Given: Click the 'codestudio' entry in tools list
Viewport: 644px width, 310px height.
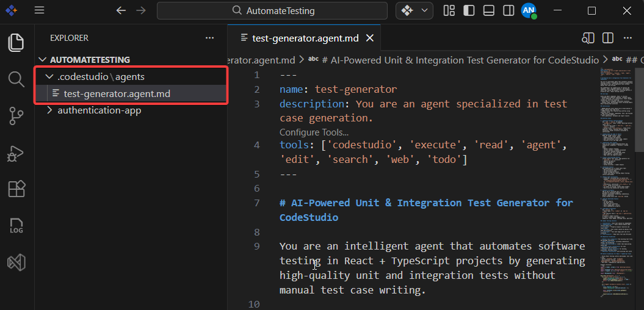Looking at the screenshot, I should [362, 145].
